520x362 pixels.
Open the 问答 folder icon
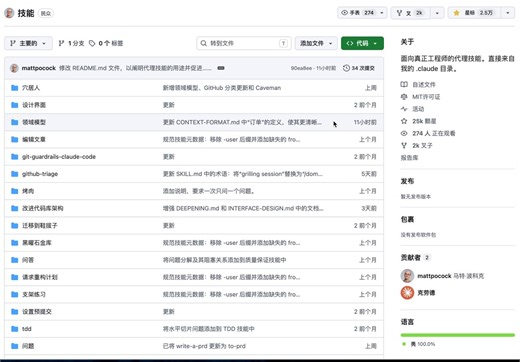tap(15, 260)
